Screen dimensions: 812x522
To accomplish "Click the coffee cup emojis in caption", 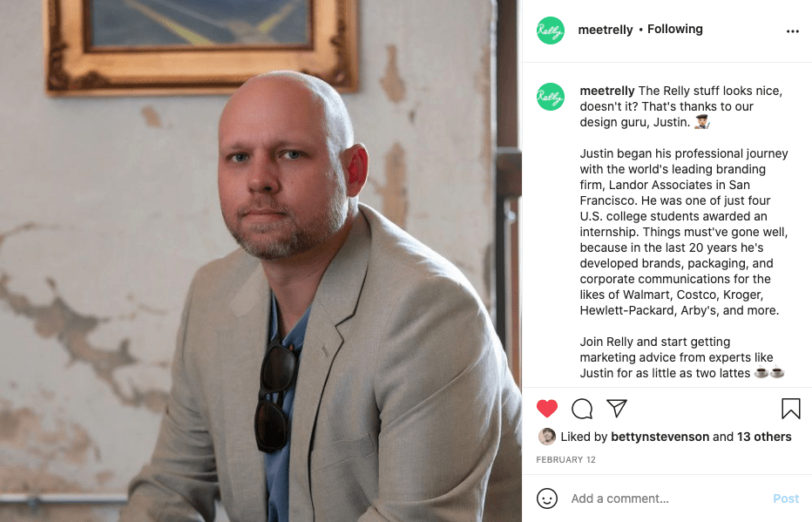I will (x=769, y=372).
